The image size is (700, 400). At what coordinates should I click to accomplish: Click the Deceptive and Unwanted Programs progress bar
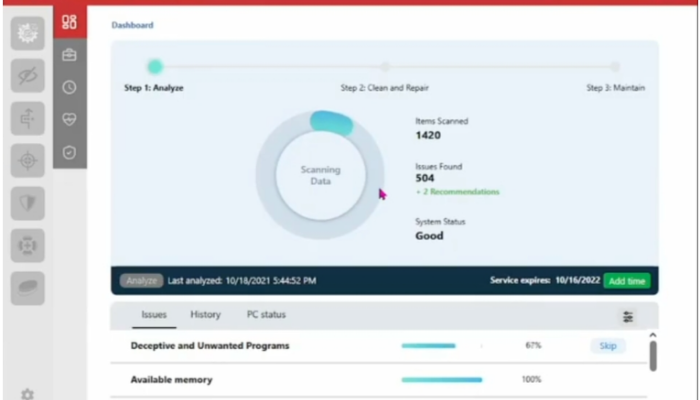(441, 346)
